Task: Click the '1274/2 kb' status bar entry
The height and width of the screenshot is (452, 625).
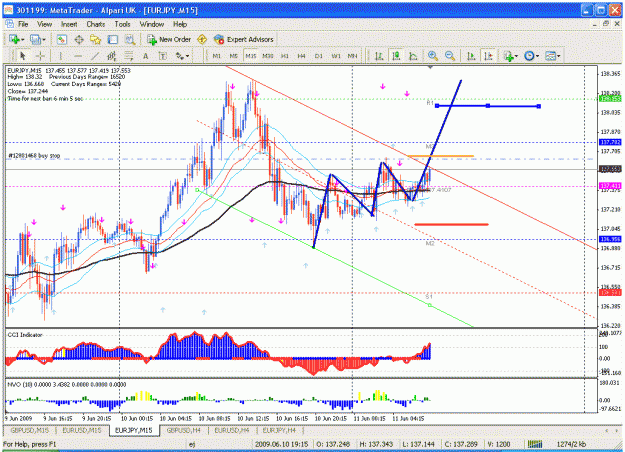Action: click(x=571, y=444)
